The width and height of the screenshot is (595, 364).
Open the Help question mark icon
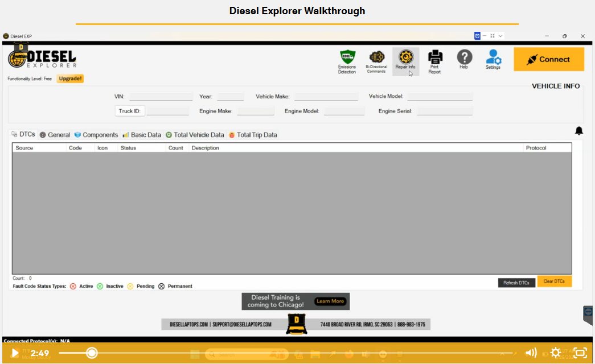tap(464, 59)
